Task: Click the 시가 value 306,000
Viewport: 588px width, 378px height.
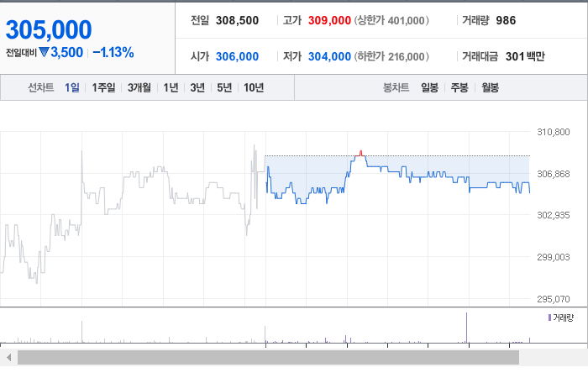Action: [x=238, y=56]
